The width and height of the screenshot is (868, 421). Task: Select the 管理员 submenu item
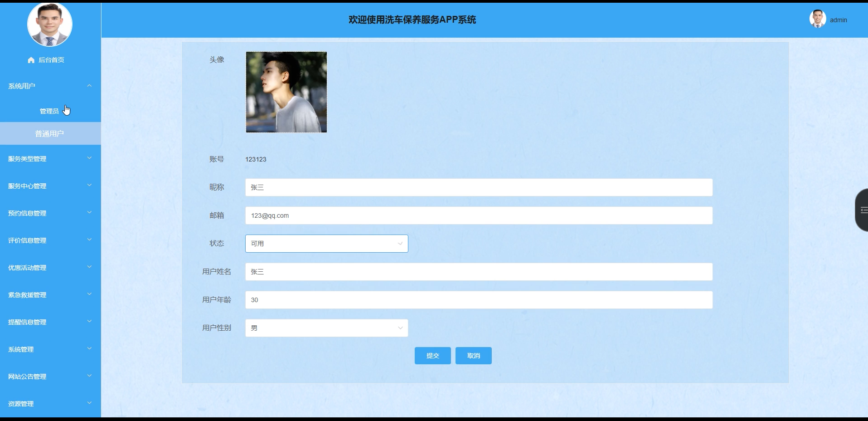pyautogui.click(x=49, y=111)
